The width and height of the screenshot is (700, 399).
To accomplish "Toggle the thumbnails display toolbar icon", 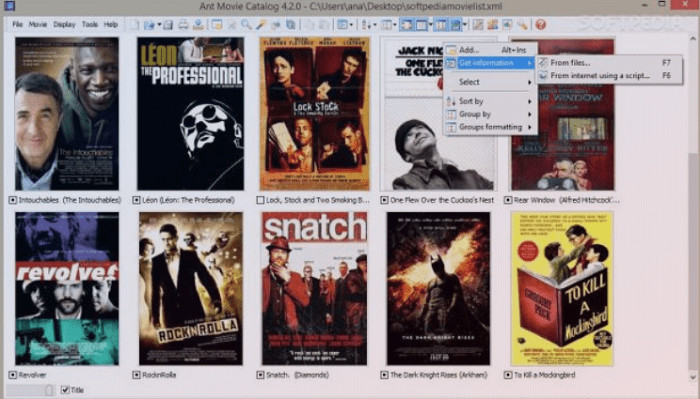I will click(406, 25).
